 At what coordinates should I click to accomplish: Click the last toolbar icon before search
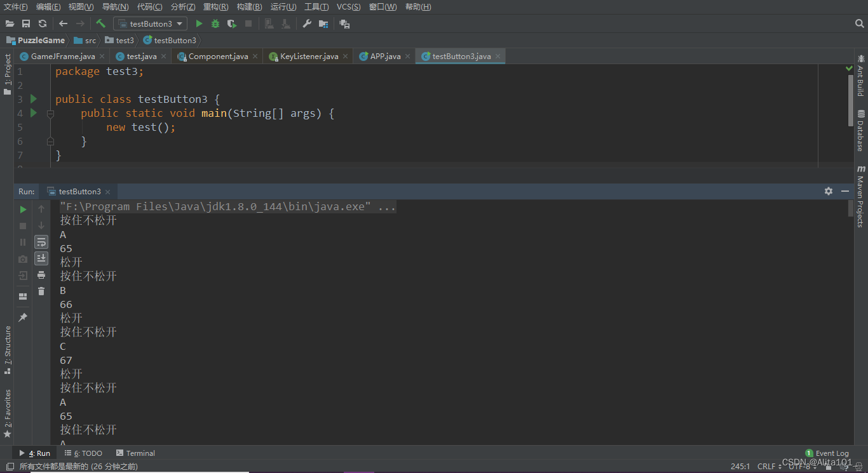tap(344, 23)
